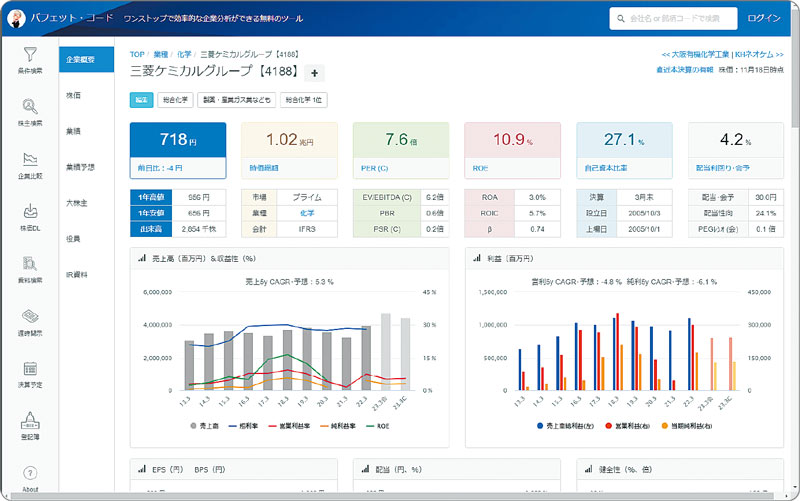Click the 株価DL download icon
The width and height of the screenshot is (800, 501).
click(x=30, y=211)
